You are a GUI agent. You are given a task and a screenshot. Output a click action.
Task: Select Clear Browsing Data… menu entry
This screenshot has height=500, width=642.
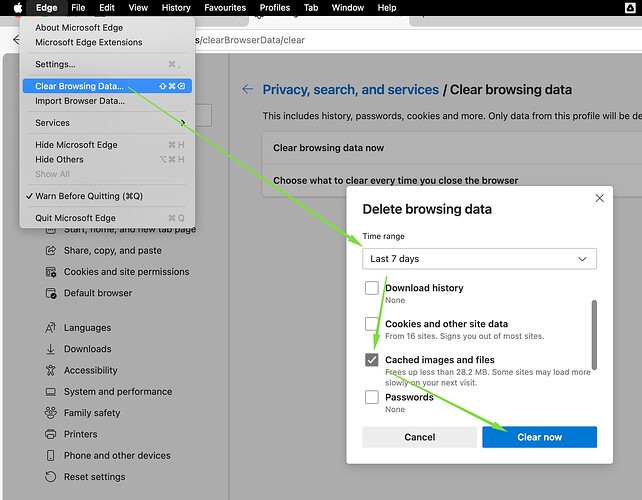click(107, 86)
